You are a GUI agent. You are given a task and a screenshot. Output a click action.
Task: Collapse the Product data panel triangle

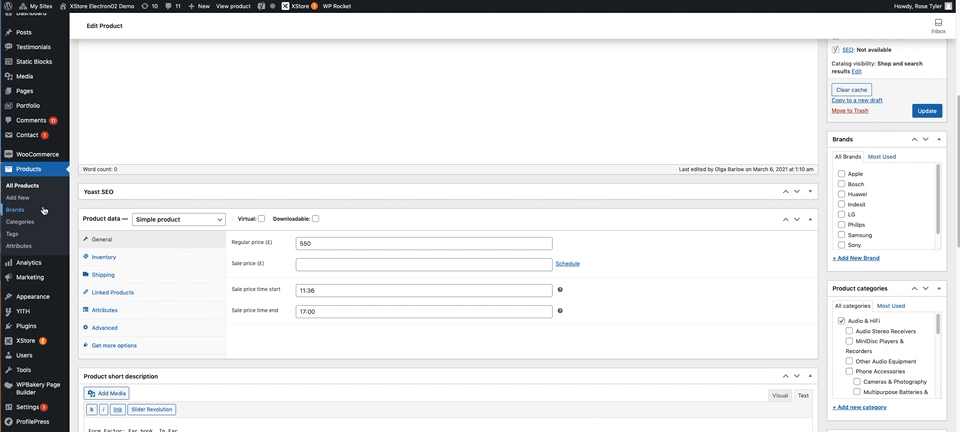(x=810, y=219)
